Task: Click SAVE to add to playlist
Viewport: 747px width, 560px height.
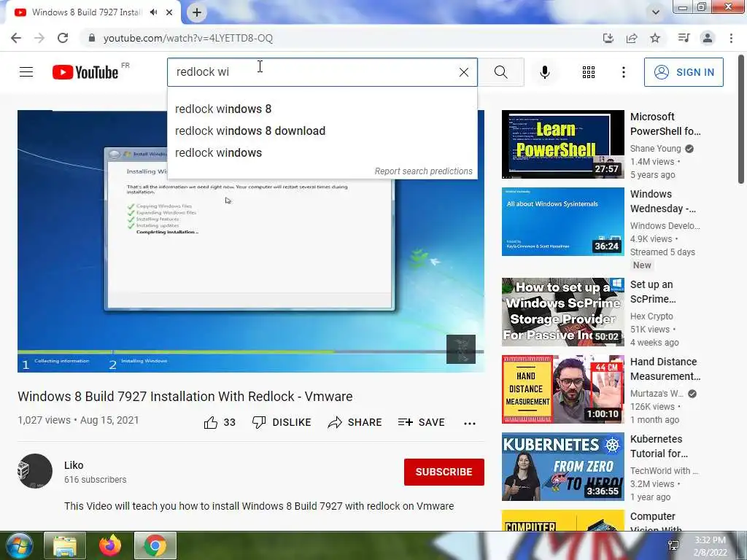Action: click(422, 422)
